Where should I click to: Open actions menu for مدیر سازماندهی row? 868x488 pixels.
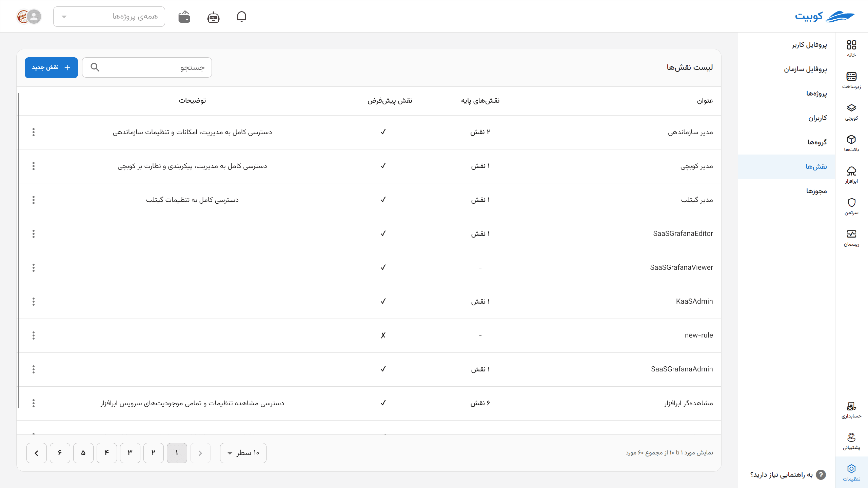point(34,132)
